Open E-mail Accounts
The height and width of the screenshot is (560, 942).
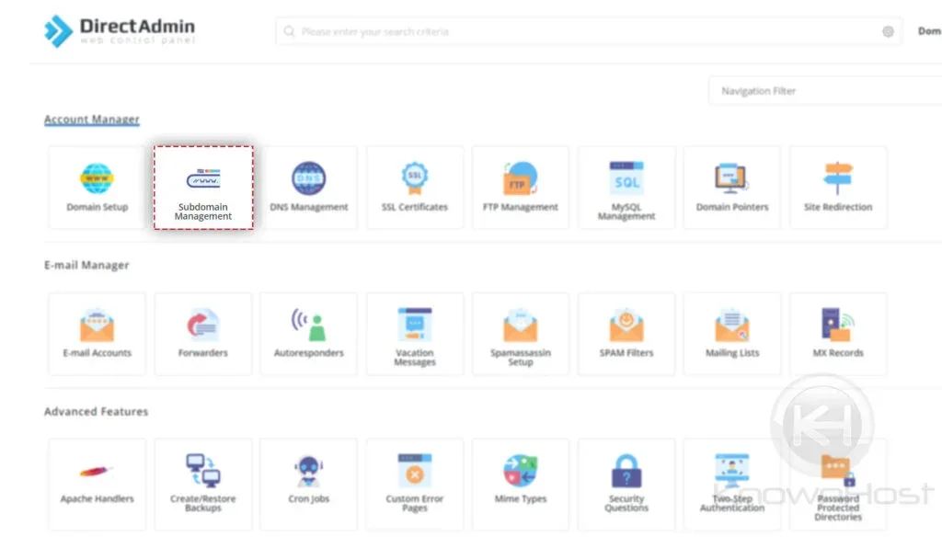click(97, 334)
